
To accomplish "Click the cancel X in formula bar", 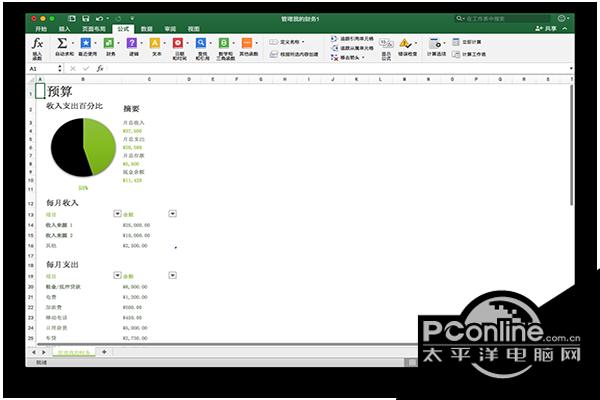I will (x=73, y=69).
